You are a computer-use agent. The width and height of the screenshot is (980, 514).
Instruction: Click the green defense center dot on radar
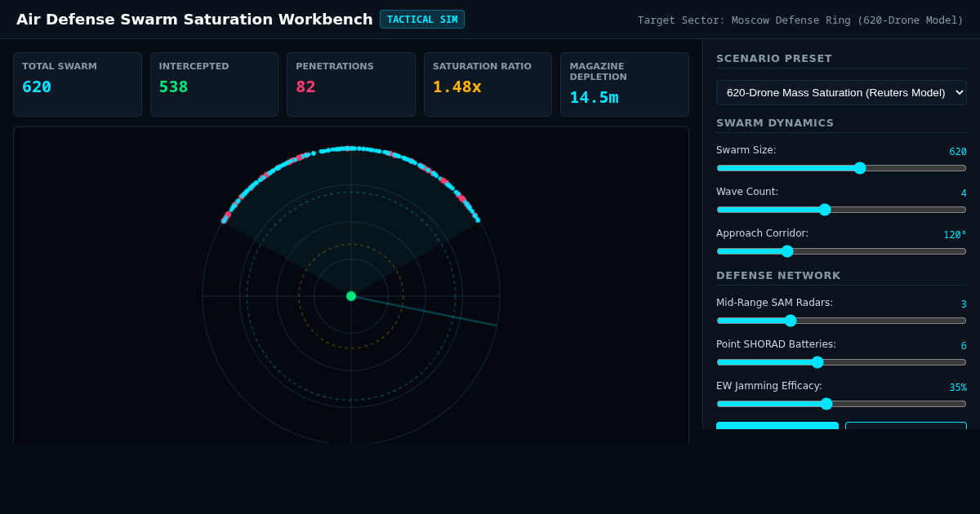point(351,296)
